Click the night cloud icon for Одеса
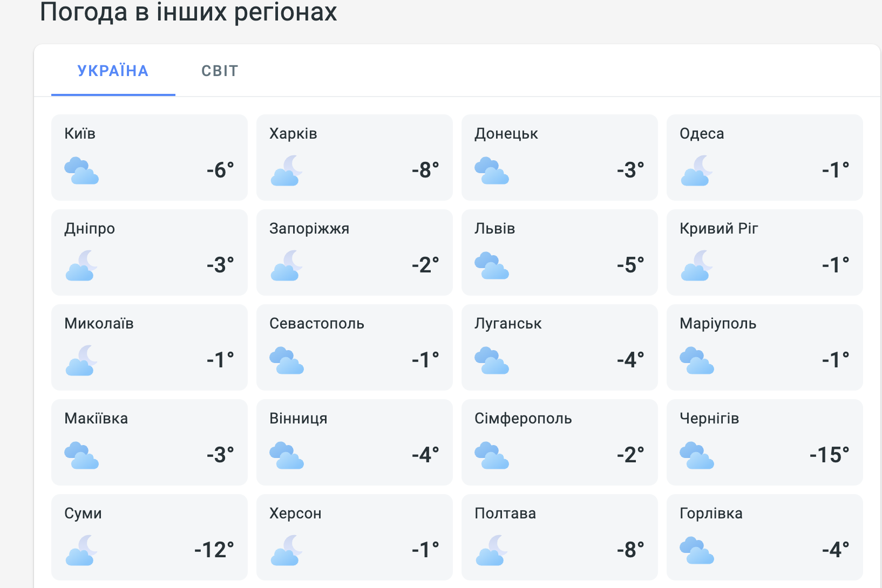The width and height of the screenshot is (882, 588). [x=697, y=170]
